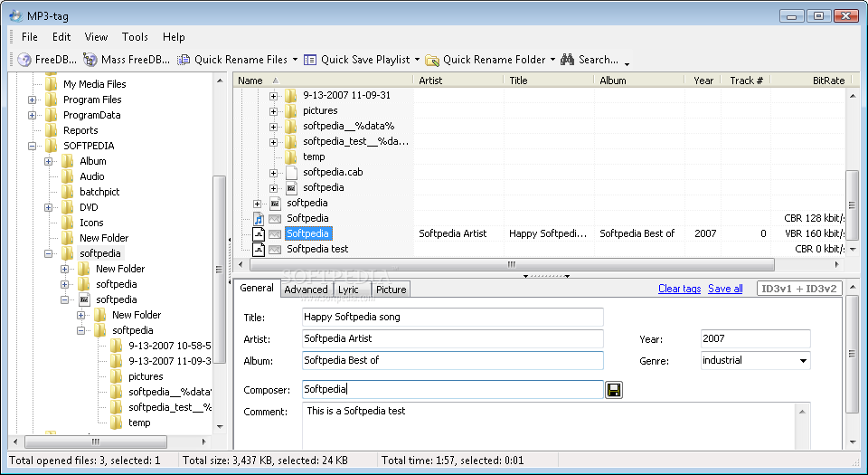This screenshot has height=475, width=868.
Task: Sort by the Year column header
Action: click(x=703, y=81)
